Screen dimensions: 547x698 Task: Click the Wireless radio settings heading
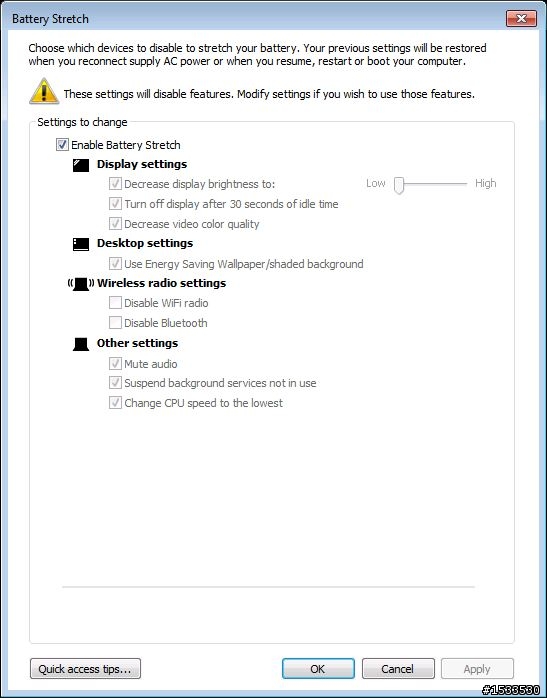point(162,283)
